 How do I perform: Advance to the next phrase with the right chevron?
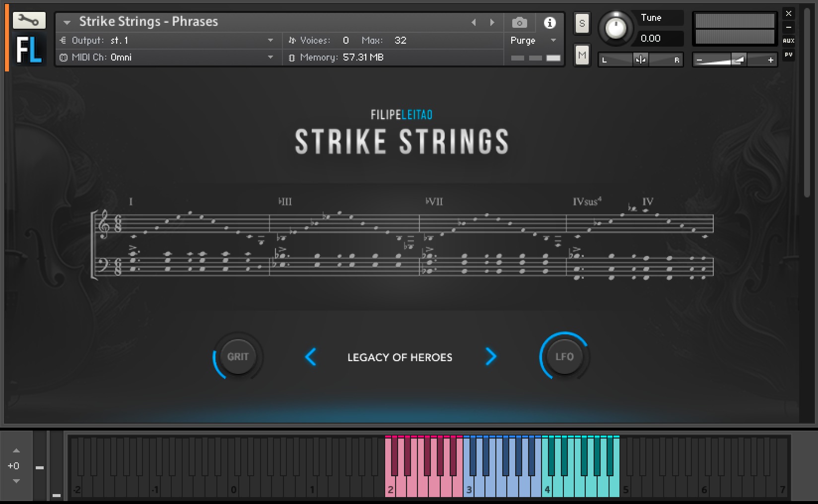click(x=491, y=357)
